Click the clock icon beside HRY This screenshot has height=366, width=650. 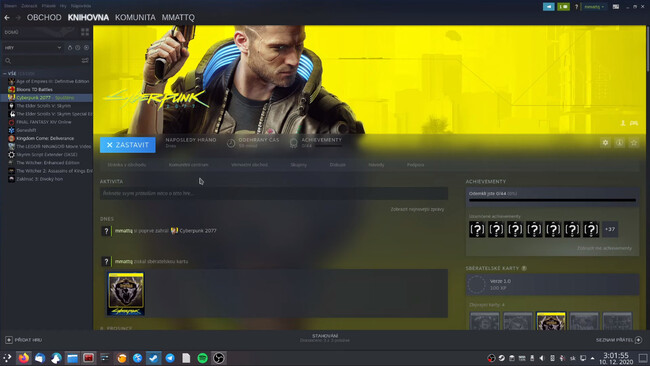click(x=78, y=48)
